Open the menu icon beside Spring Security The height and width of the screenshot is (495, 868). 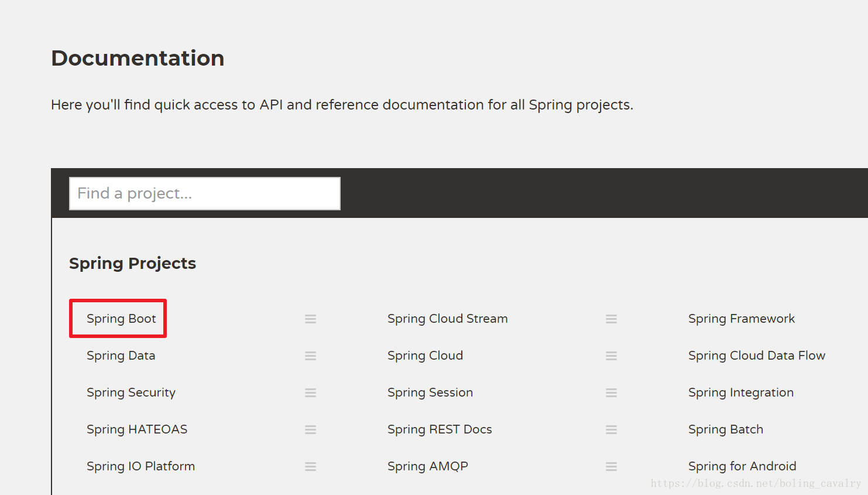(x=310, y=393)
